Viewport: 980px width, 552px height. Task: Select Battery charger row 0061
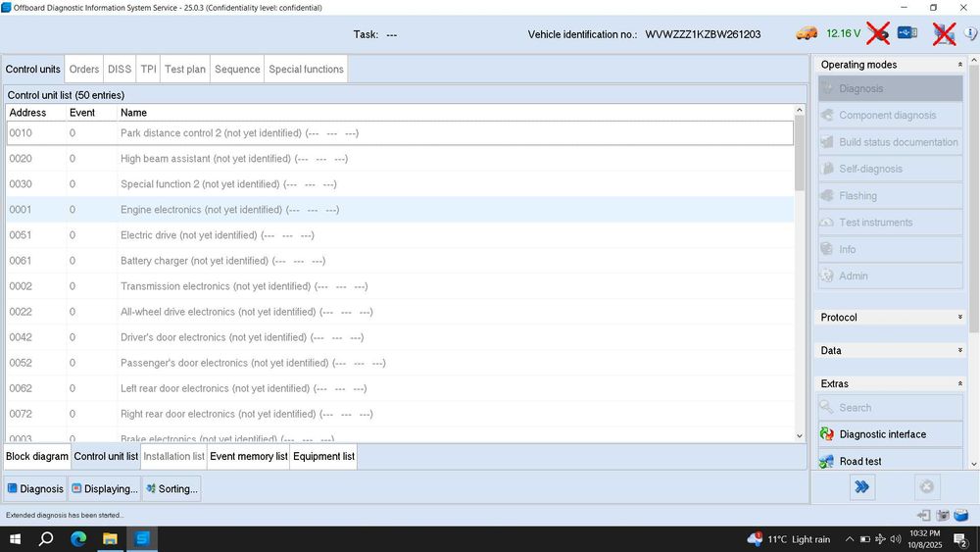pyautogui.click(x=400, y=261)
